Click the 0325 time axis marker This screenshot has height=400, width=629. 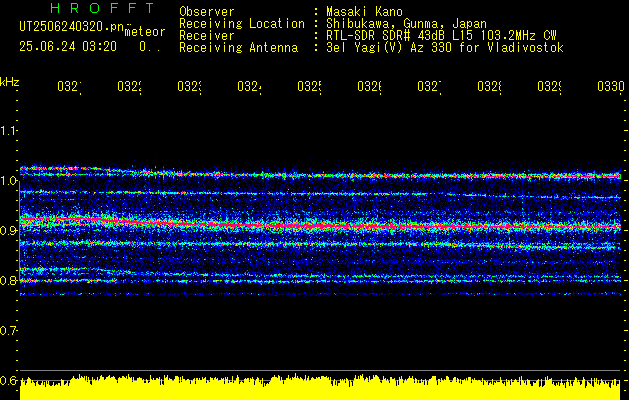point(309,86)
